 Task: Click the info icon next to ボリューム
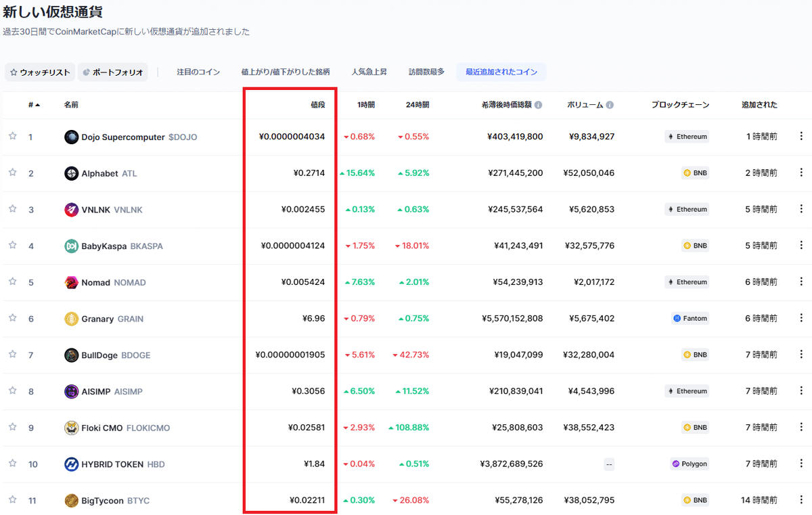pyautogui.click(x=610, y=104)
